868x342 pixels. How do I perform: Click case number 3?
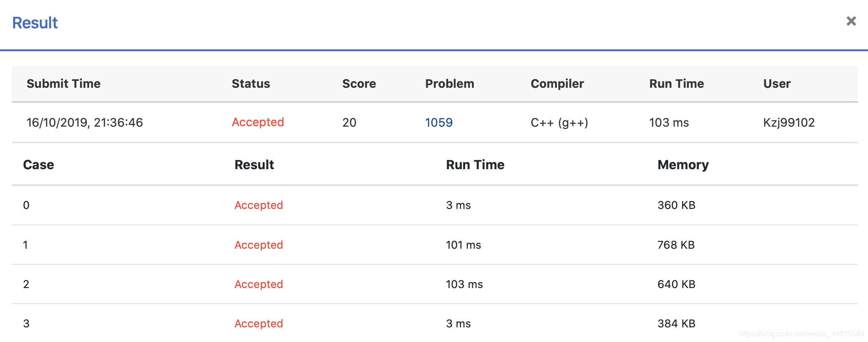point(26,324)
